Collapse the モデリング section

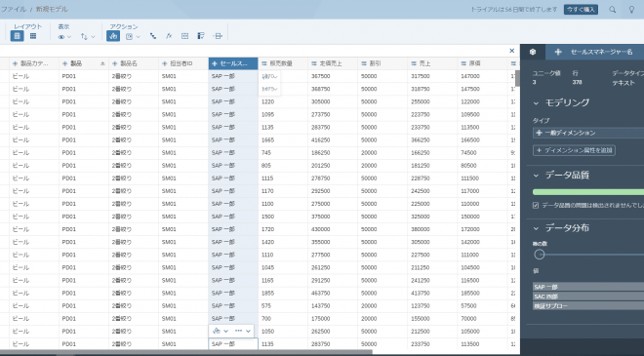pyautogui.click(x=536, y=103)
